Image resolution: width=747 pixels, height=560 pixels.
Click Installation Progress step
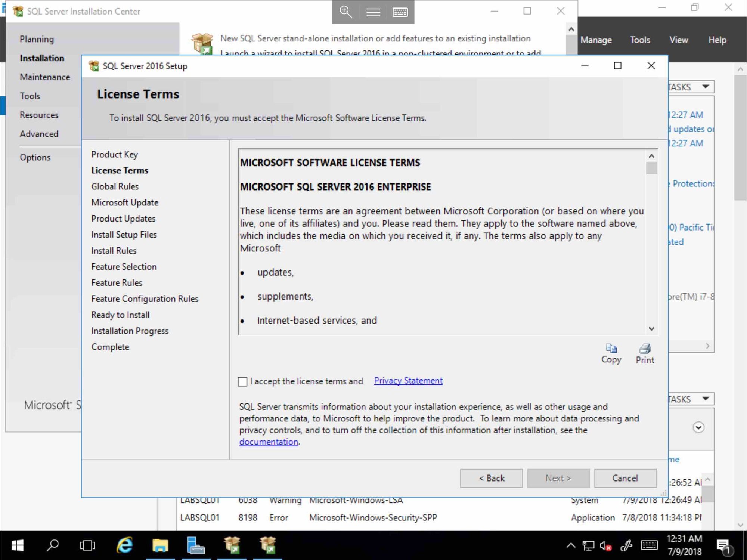coord(130,331)
